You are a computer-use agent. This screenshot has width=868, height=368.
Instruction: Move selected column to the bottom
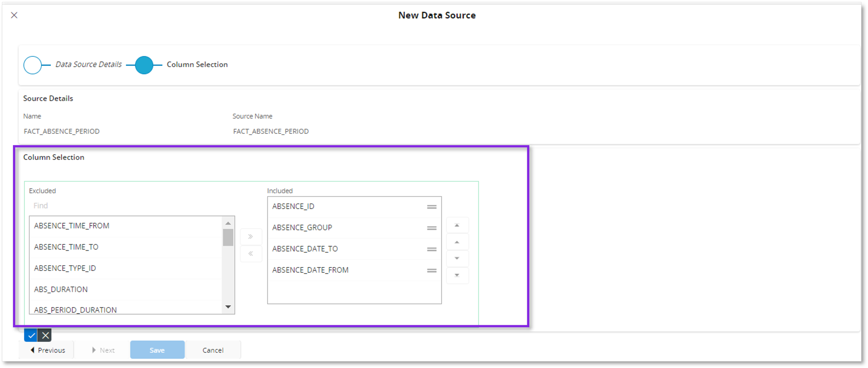tap(457, 275)
